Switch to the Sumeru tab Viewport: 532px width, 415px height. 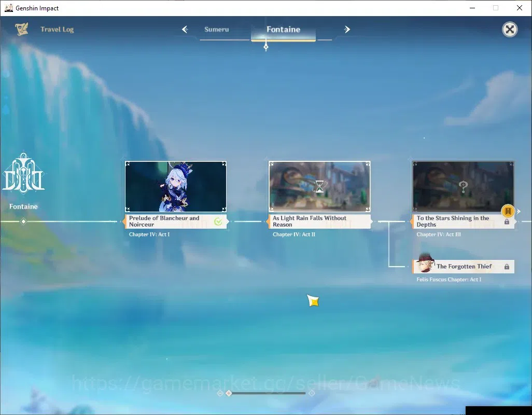216,30
